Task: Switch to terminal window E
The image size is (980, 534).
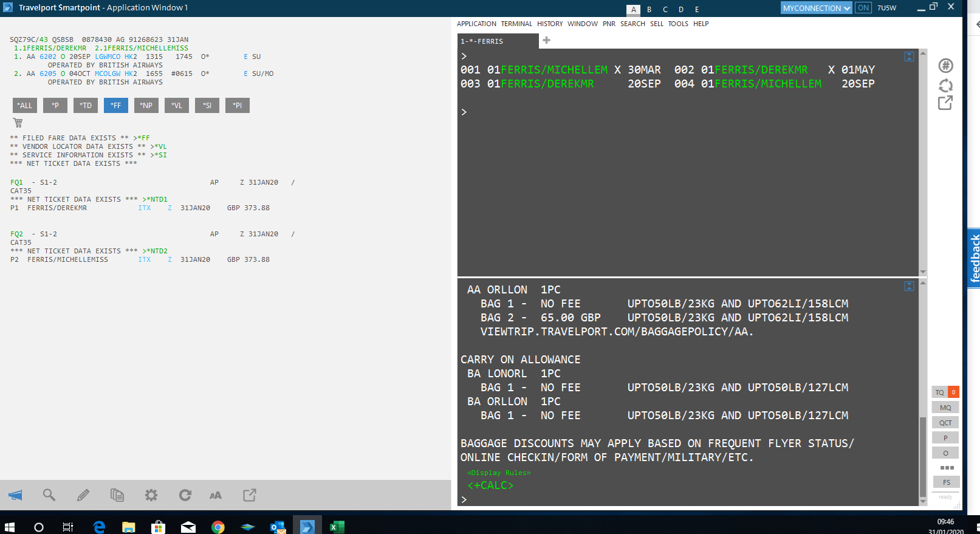Action: [x=697, y=9]
